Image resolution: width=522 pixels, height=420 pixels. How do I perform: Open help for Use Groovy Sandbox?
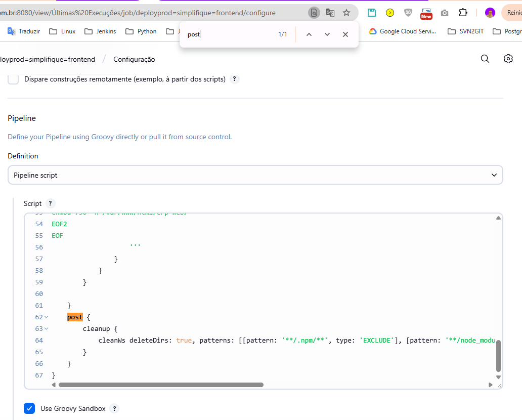click(114, 408)
